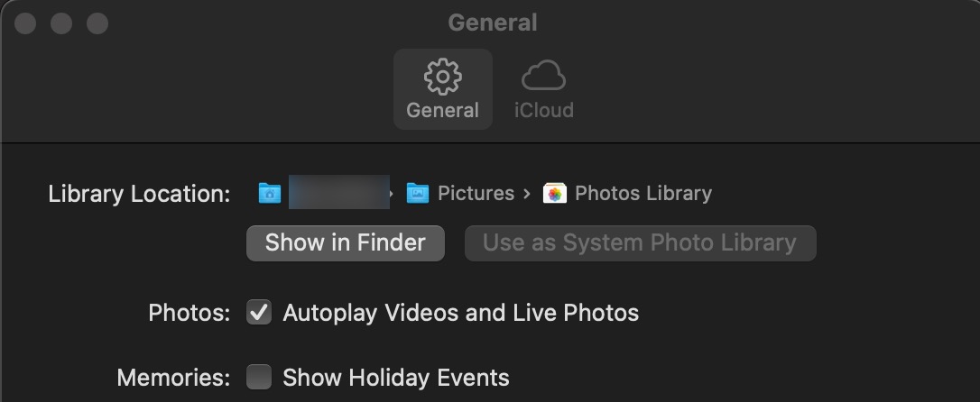
Task: Click the chevron after the home folder
Action: click(392, 194)
